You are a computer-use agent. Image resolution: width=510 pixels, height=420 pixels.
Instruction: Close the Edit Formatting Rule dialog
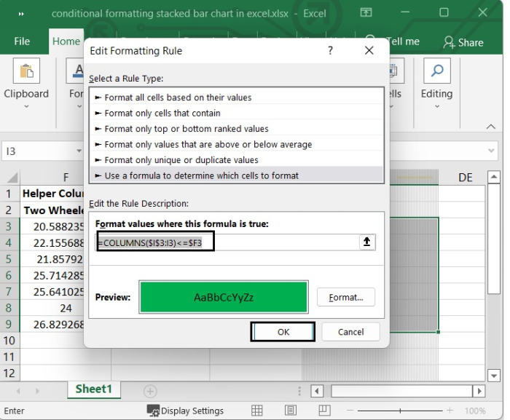pos(369,50)
